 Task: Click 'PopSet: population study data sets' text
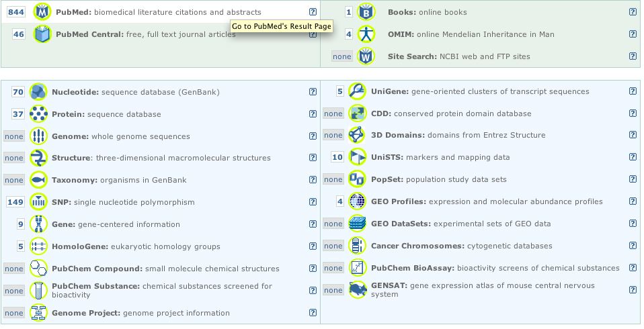(x=439, y=179)
